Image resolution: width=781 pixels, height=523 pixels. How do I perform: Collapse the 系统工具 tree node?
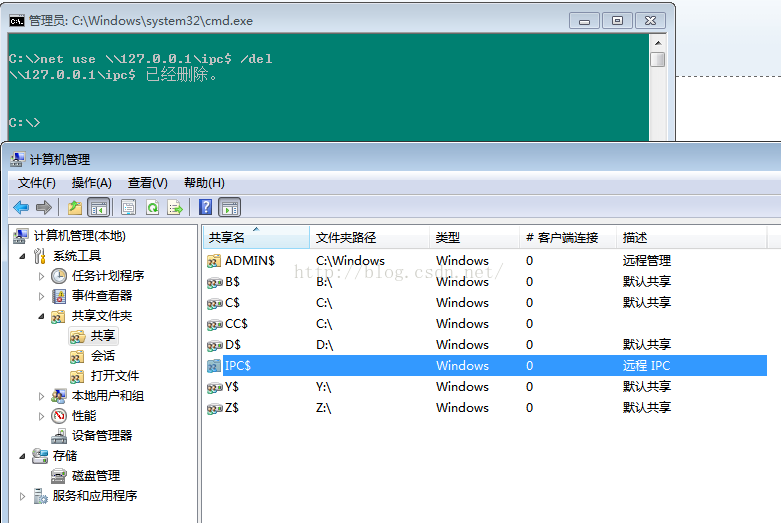click(x=22, y=257)
